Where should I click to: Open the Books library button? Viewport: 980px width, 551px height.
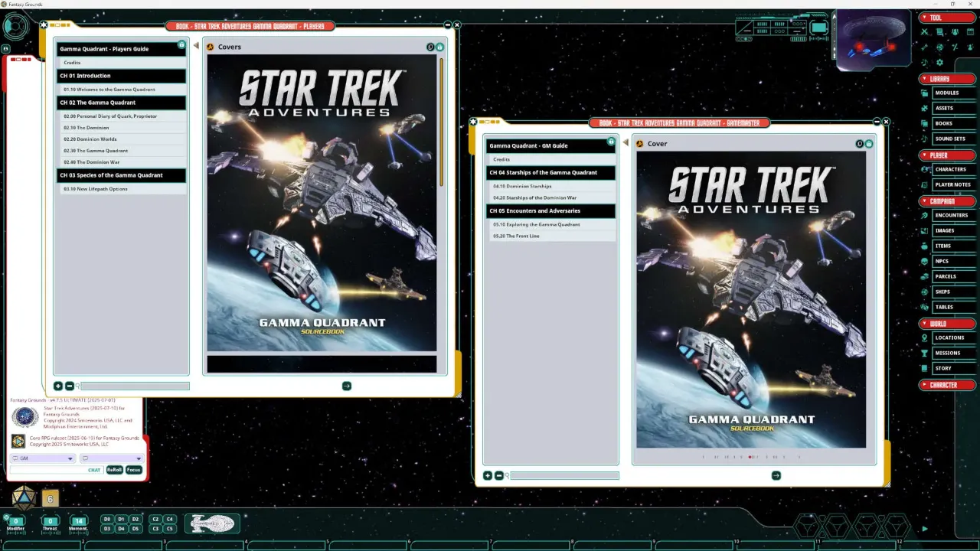(x=953, y=123)
